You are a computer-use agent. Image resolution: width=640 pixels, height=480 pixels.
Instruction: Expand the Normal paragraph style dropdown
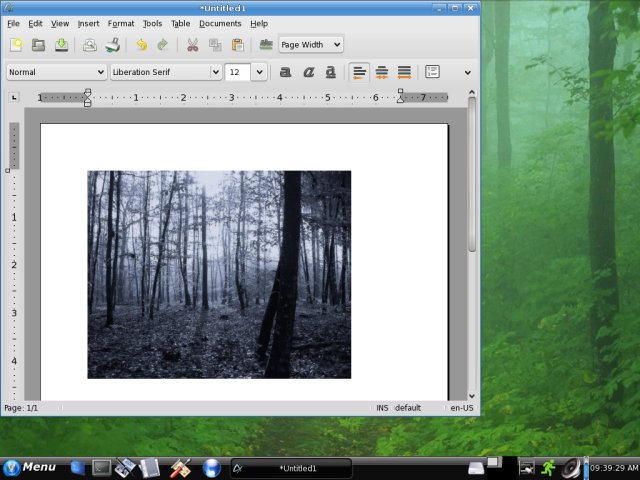56,72
